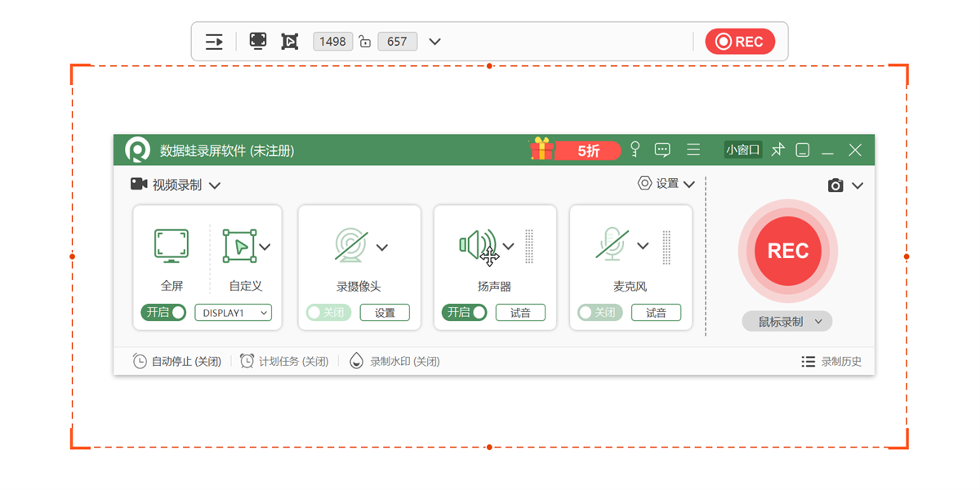Image resolution: width=980 pixels, height=490 pixels.
Task: Click the width field showing 1498
Action: 332,42
